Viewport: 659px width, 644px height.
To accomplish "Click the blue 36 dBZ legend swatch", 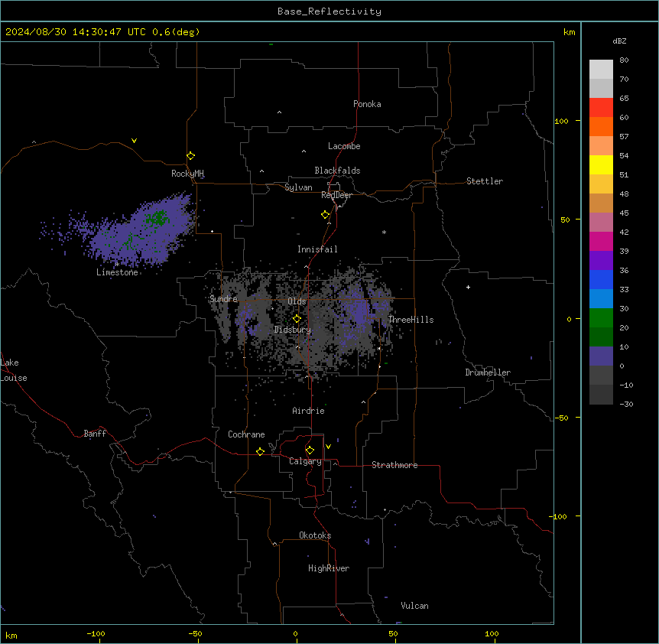I will click(601, 279).
